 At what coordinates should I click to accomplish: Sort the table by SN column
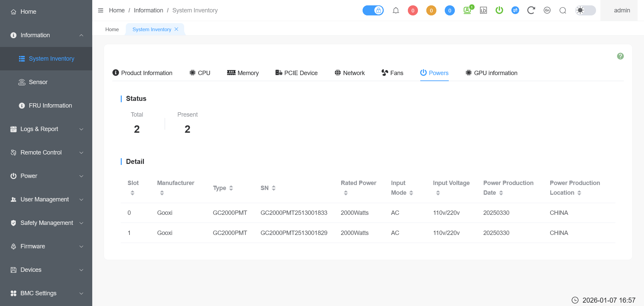coord(273,188)
